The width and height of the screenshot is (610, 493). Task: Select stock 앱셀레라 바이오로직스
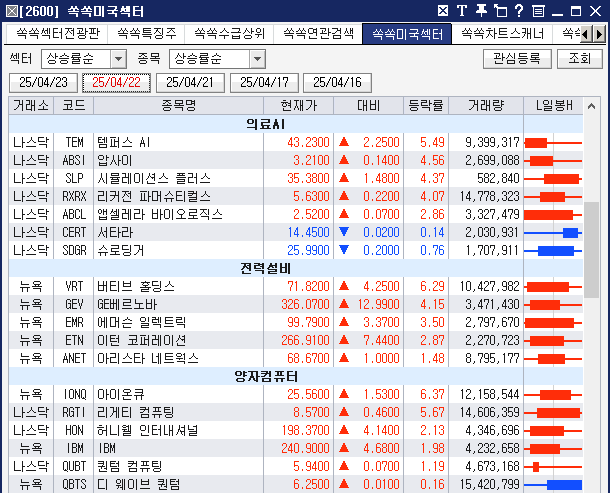pos(160,214)
